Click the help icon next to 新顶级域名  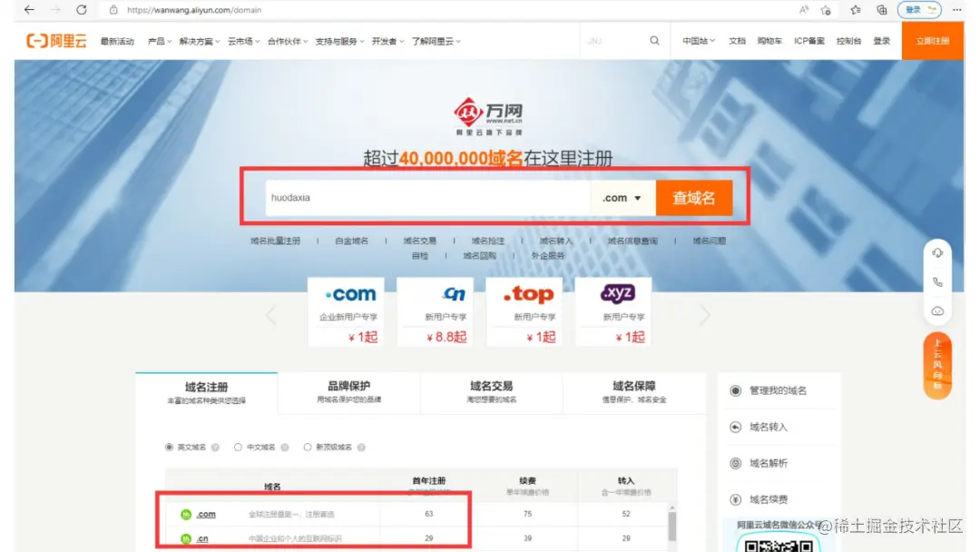click(361, 447)
